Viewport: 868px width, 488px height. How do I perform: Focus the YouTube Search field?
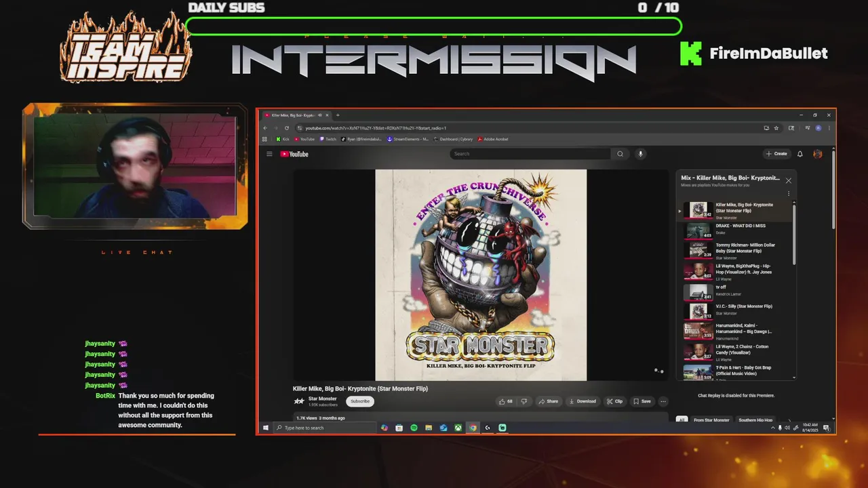click(531, 154)
